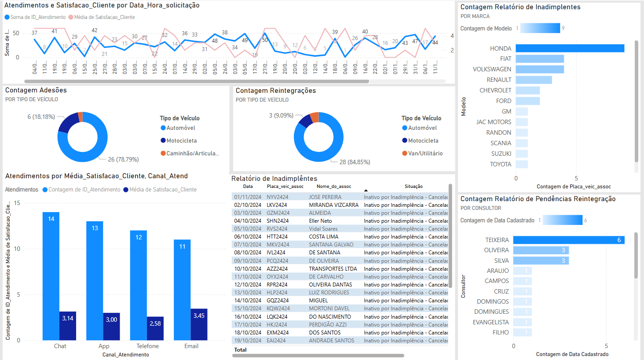The image size is (644, 360).
Task: Sort table by Situação column header
Action: (x=413, y=187)
